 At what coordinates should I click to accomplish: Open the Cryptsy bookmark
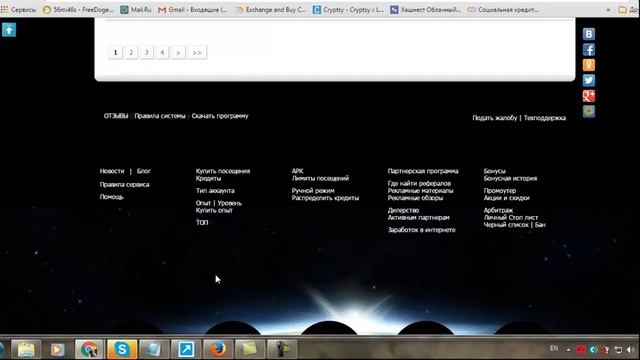tap(348, 9)
